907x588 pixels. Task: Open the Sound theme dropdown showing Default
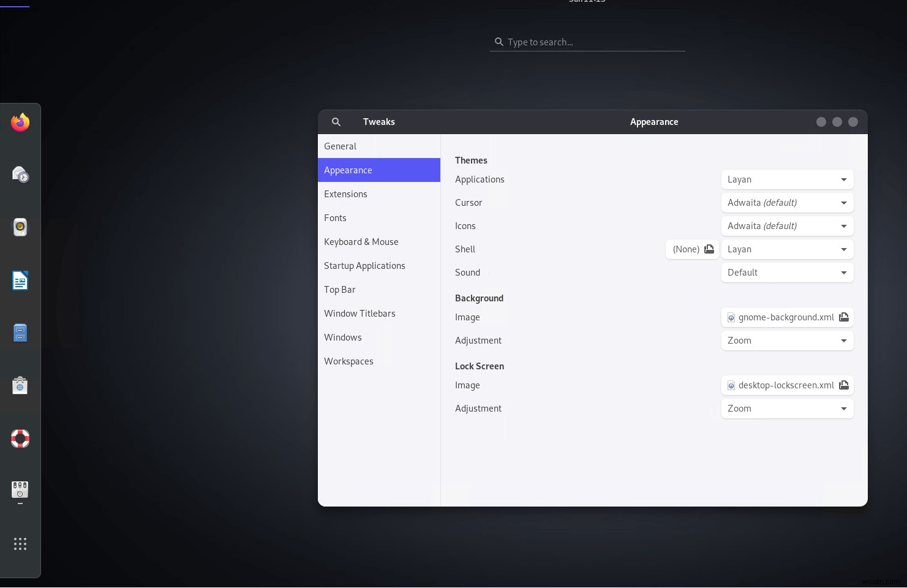787,272
